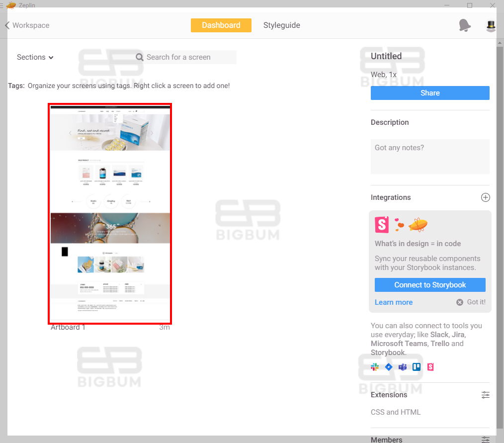
Task: Minimize the Zeplin window
Action: pyautogui.click(x=447, y=5)
